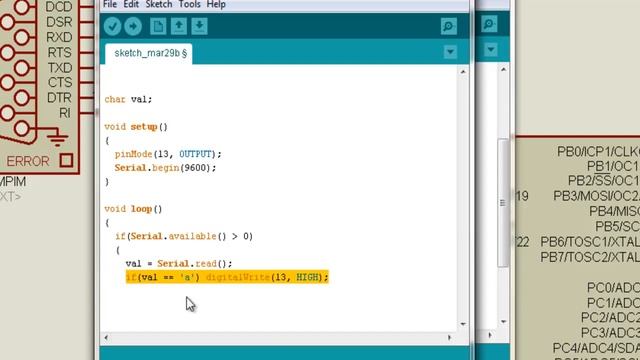This screenshot has width=640, height=360.
Task: Click the background window scrollbar thumb
Action: click(x=503, y=203)
